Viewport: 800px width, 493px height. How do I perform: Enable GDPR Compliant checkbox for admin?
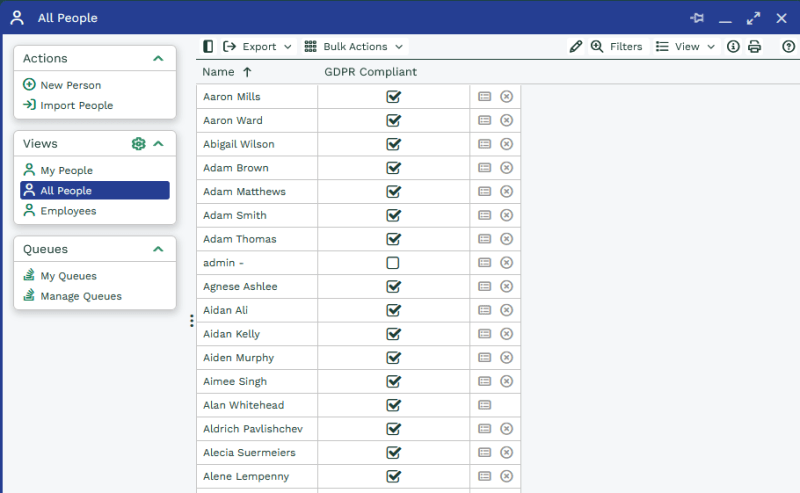click(393, 263)
